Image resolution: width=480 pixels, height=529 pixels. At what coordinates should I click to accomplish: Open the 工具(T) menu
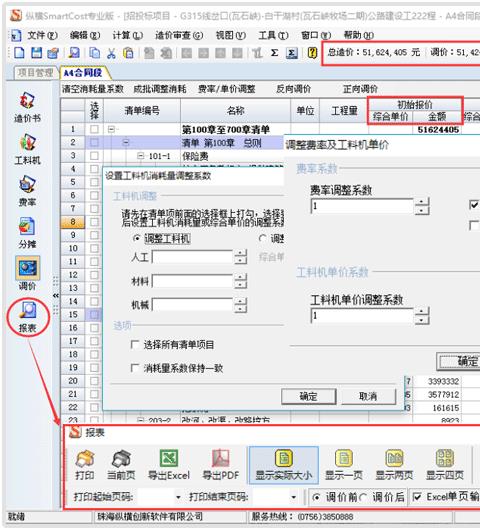tap(274, 35)
